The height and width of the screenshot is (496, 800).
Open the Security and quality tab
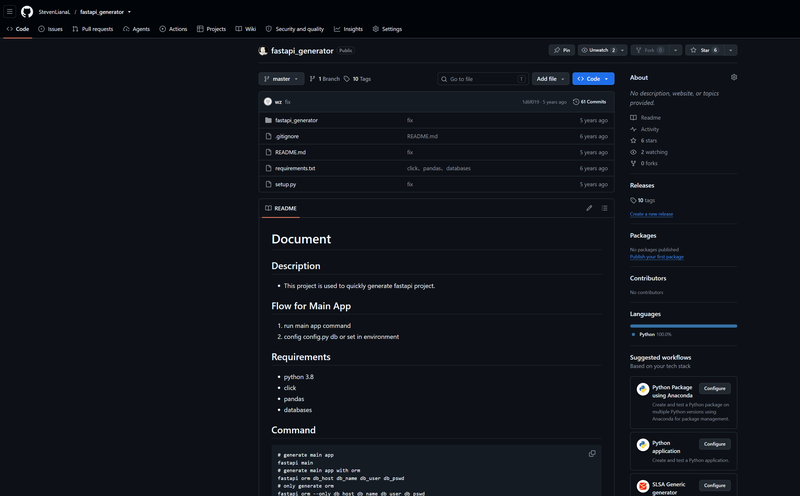[x=295, y=29]
